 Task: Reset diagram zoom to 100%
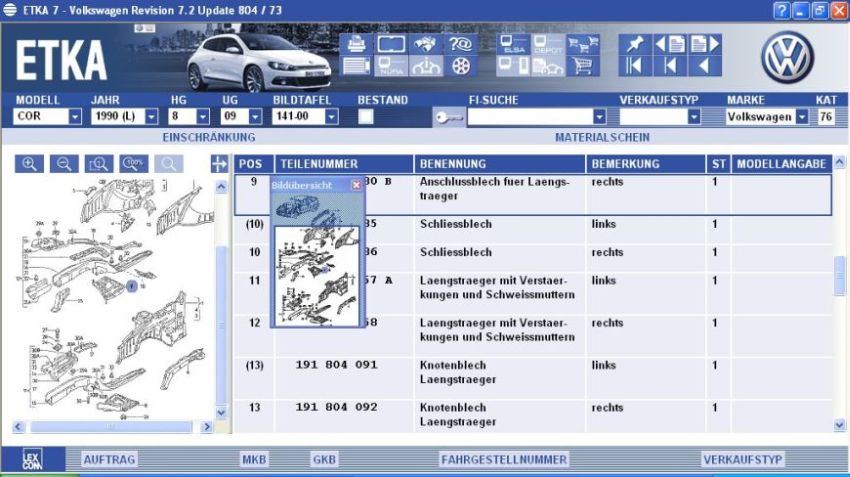pos(134,163)
